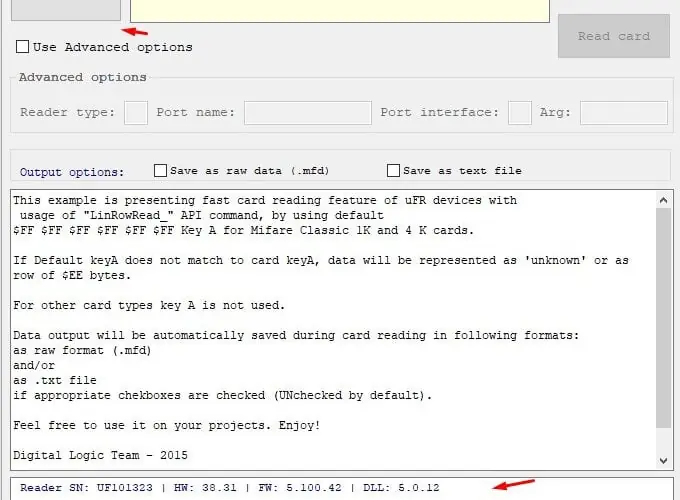Viewport: 680px width, 500px height.
Task: Enable the Use Advanced options checkbox
Action: [x=22, y=47]
